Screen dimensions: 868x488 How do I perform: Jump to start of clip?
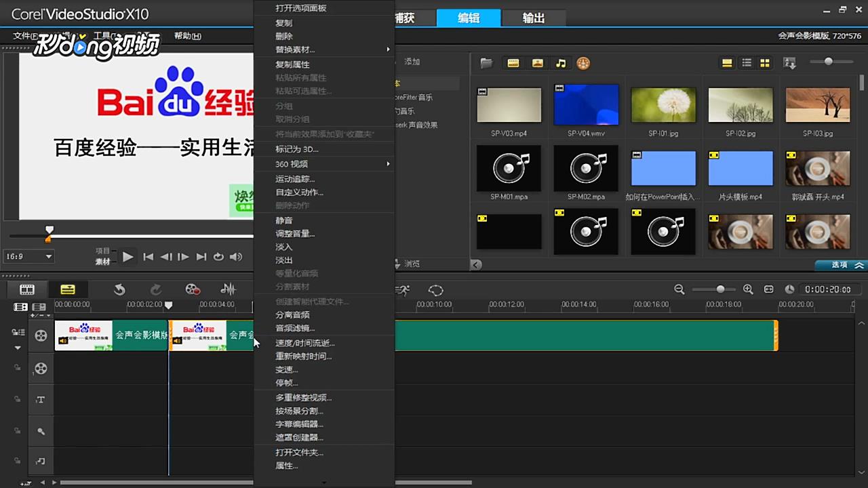[x=148, y=257]
